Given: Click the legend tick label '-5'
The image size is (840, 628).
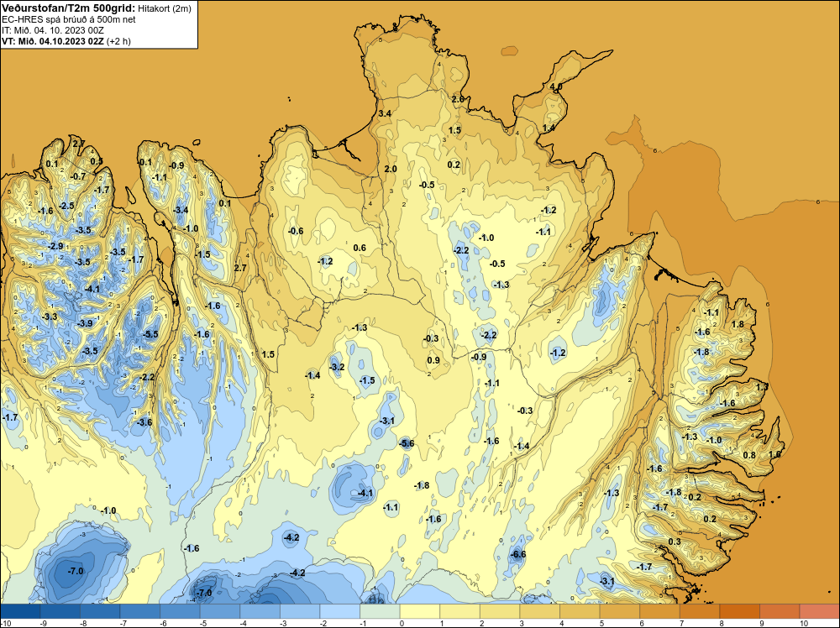Looking at the screenshot, I should click(203, 623).
